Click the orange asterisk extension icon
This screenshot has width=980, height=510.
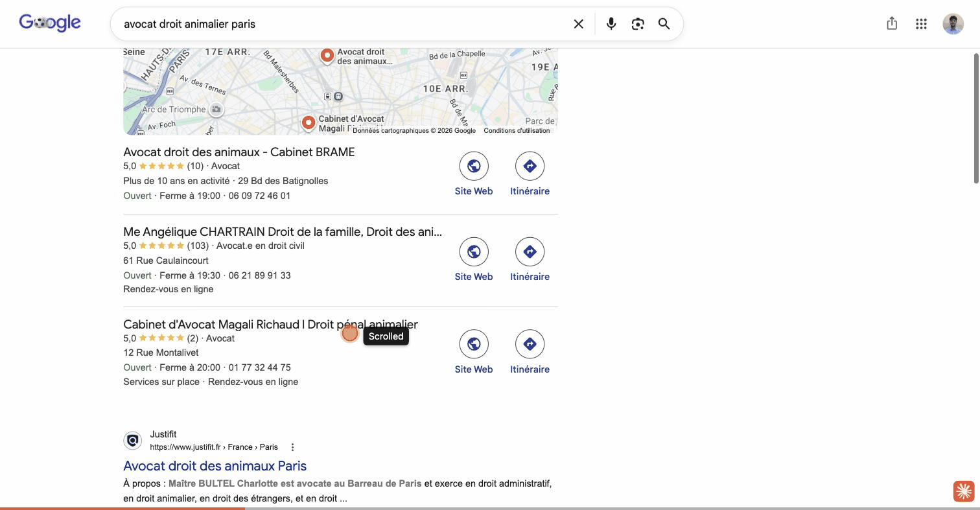(964, 491)
